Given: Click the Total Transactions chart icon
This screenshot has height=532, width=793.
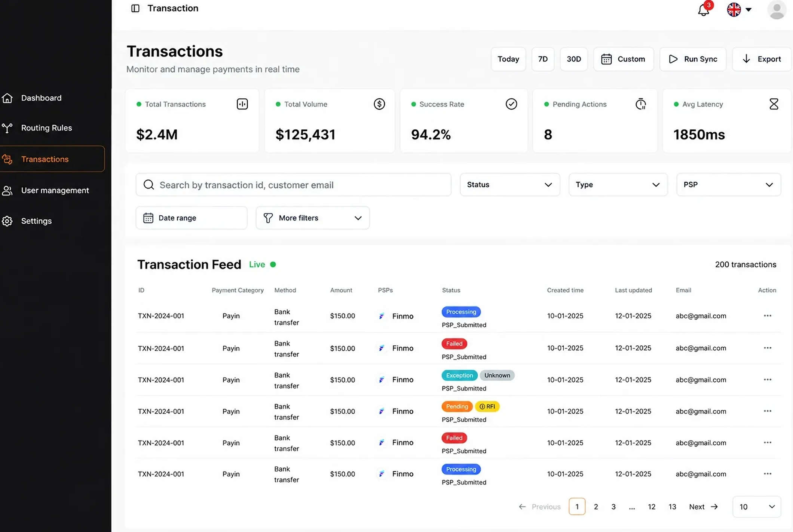Looking at the screenshot, I should (x=242, y=104).
